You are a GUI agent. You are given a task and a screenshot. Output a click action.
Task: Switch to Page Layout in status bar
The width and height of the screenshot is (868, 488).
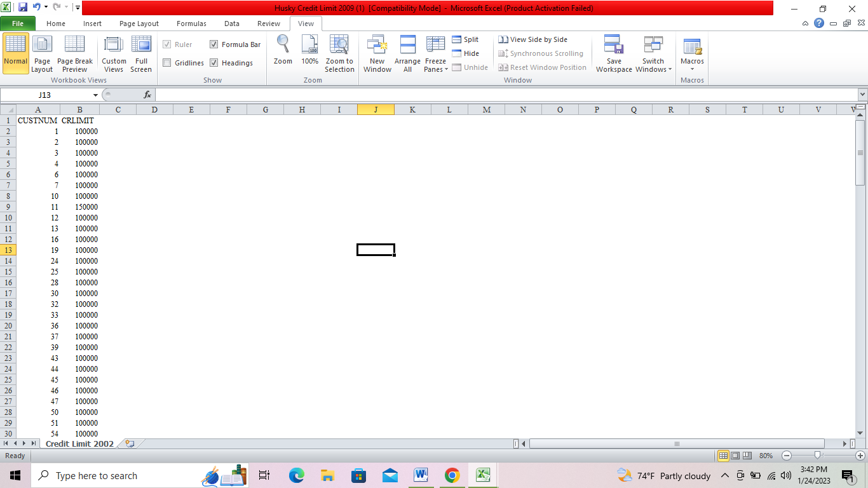pos(735,456)
